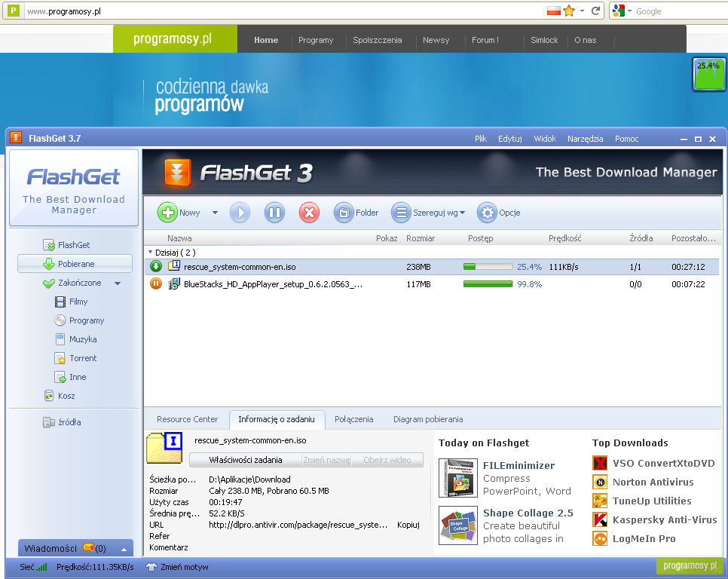This screenshot has width=728, height=579.
Task: Open the źródła sources item
Action: tap(62, 422)
